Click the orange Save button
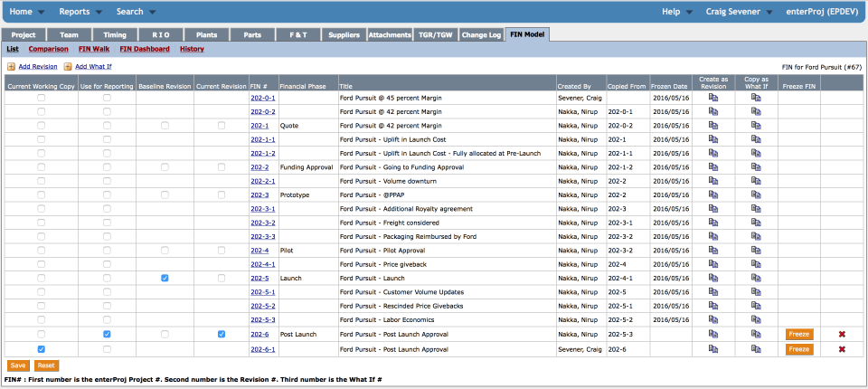The image size is (868, 389). click(18, 365)
